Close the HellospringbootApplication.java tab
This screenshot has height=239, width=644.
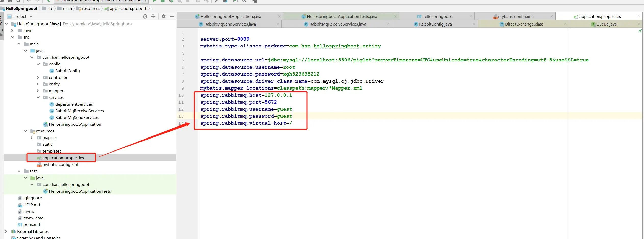click(279, 16)
